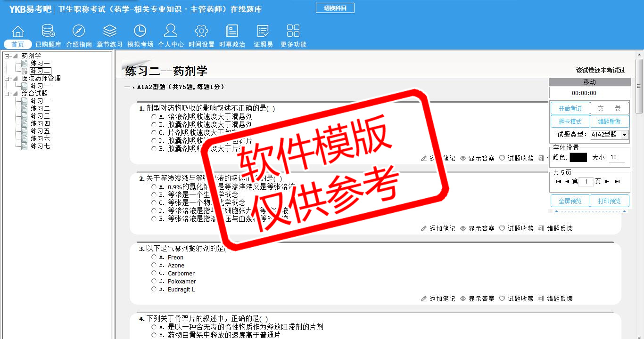The image size is (644, 339).
Task: Go to 个人中心 user icon
Action: [x=171, y=32]
